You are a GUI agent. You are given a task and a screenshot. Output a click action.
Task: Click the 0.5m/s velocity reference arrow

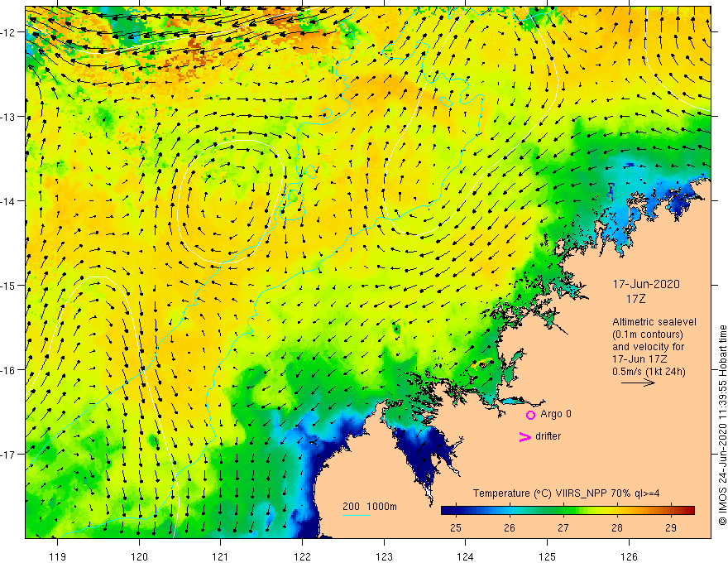coord(638,383)
